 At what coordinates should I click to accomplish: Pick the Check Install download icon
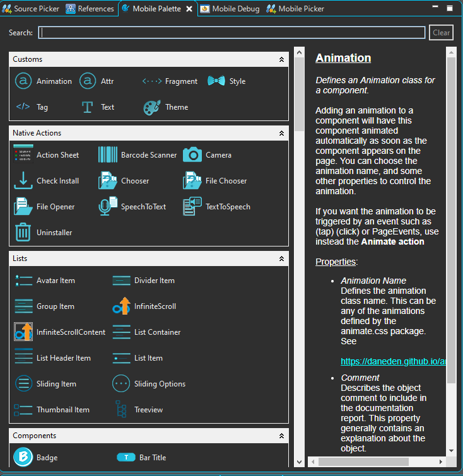(23, 180)
